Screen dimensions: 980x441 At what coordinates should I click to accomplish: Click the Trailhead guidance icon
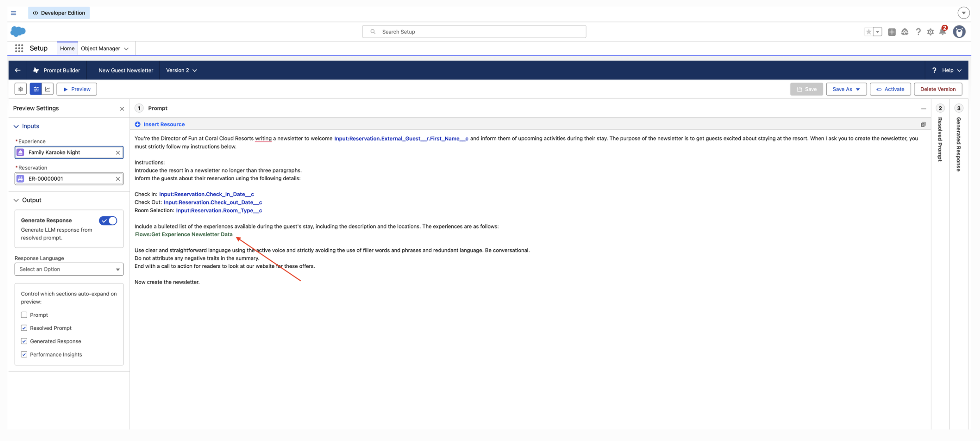tap(905, 32)
